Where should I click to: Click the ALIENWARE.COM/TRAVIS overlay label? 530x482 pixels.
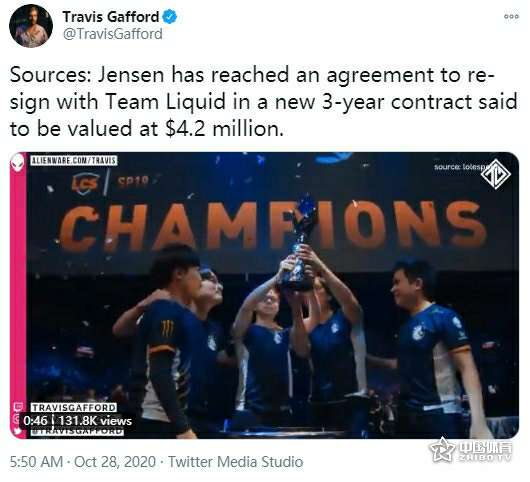(x=73, y=160)
